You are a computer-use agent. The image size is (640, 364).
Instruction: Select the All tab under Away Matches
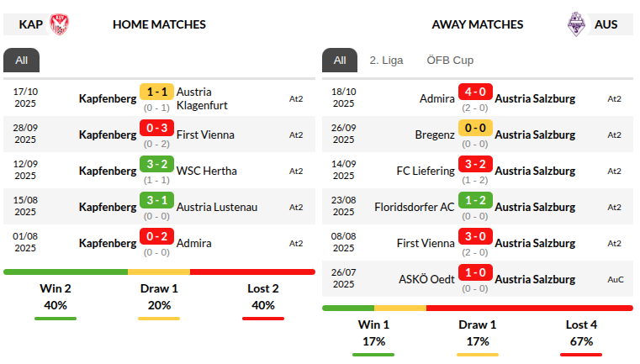(x=340, y=61)
